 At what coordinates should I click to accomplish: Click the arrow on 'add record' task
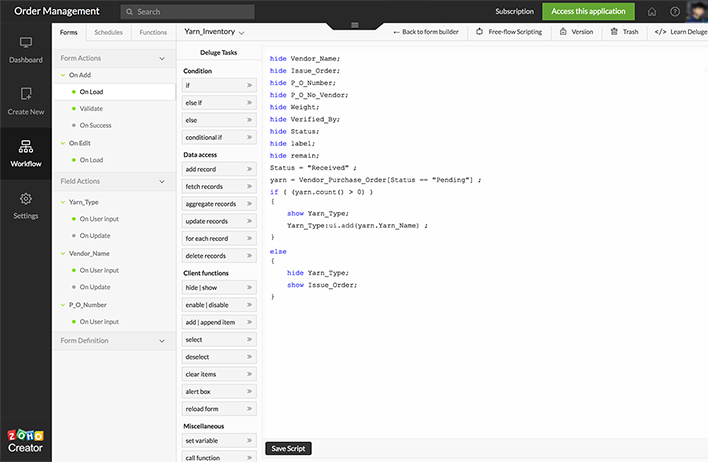point(249,169)
